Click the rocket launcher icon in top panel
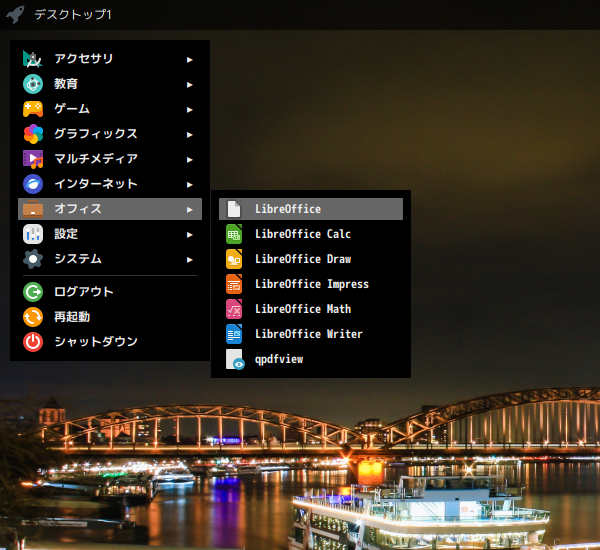Image resolution: width=600 pixels, height=550 pixels. (15, 15)
